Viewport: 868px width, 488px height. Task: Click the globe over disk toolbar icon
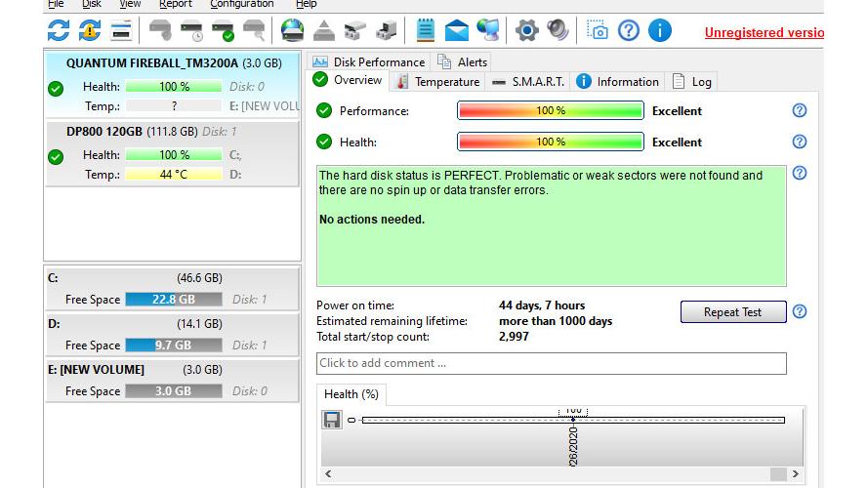point(292,30)
